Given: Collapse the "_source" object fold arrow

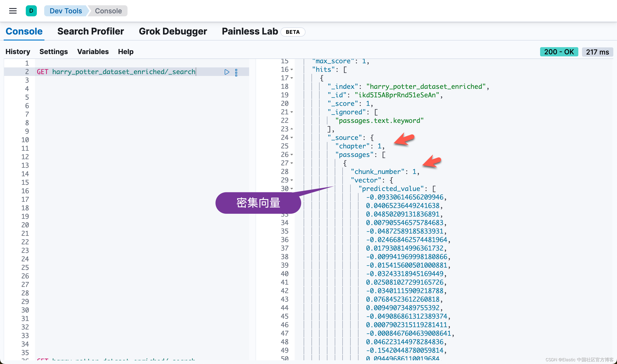Looking at the screenshot, I should tap(292, 138).
